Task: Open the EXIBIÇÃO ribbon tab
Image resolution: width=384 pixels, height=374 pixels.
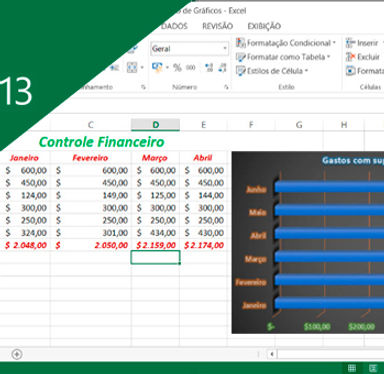Action: pos(264,26)
